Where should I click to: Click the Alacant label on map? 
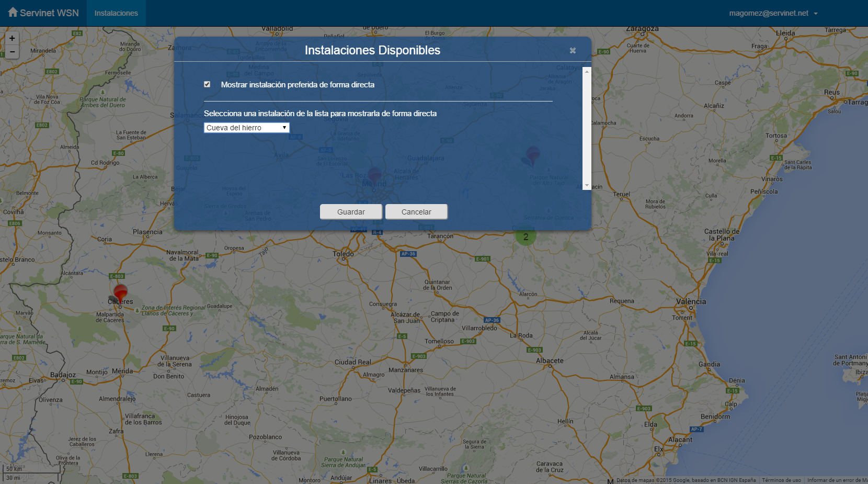[x=680, y=440]
